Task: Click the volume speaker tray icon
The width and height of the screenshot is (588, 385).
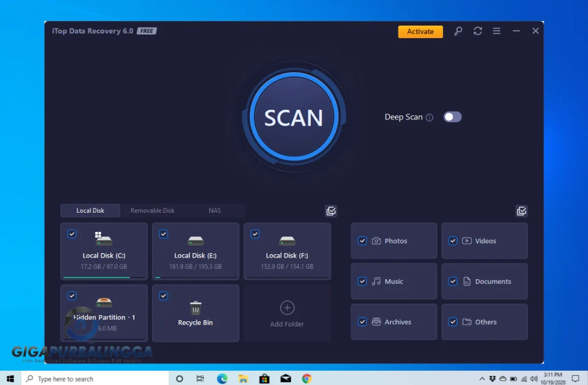Action: (x=534, y=379)
